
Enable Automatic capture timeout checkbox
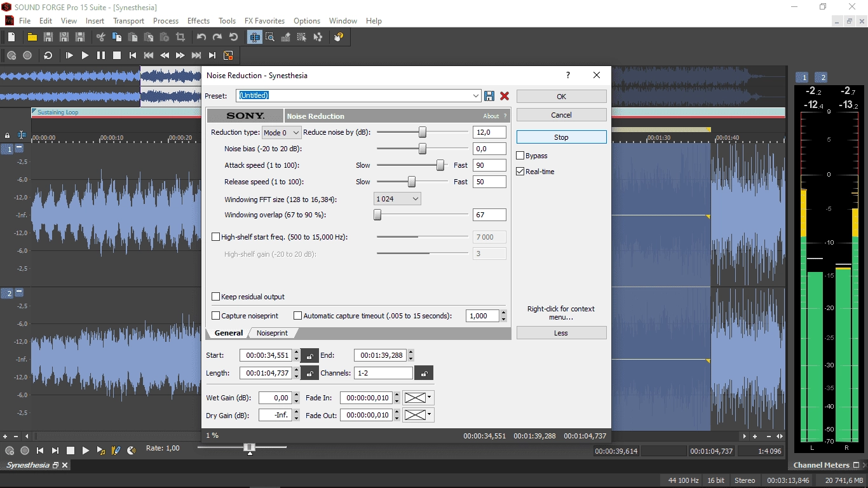(297, 316)
